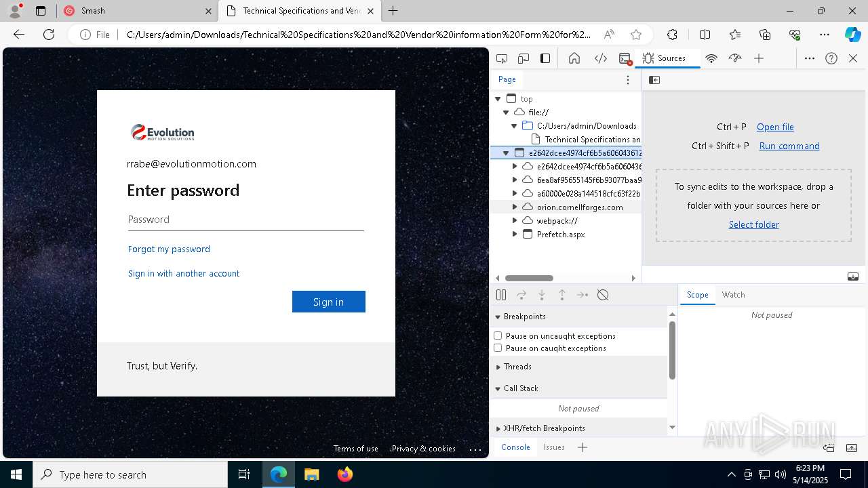The height and width of the screenshot is (488, 868).
Task: Click Forgot my password link
Action: point(169,249)
